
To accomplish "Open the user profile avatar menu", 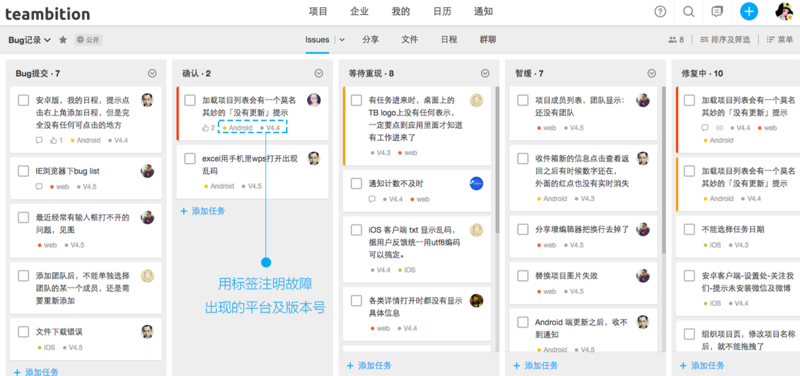I will tap(784, 11).
